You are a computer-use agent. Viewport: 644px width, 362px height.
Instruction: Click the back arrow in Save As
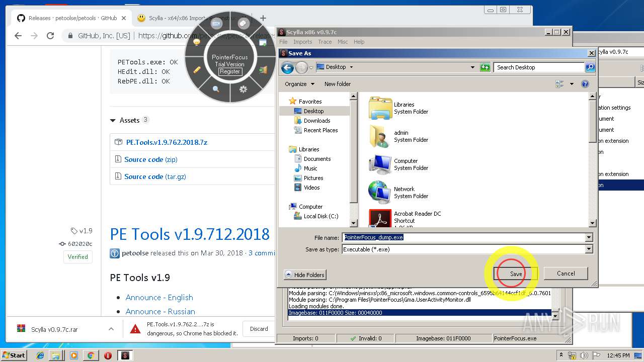click(x=287, y=67)
